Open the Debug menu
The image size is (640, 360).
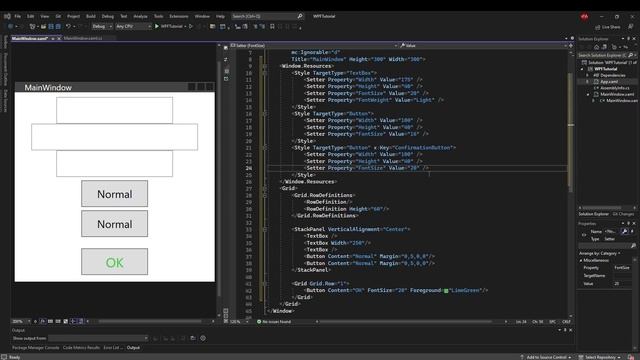click(108, 16)
